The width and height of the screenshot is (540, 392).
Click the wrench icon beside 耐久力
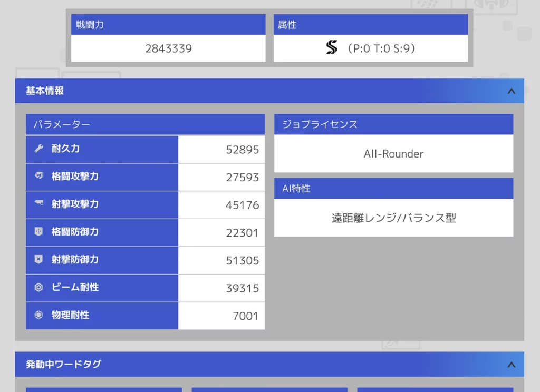(38, 149)
